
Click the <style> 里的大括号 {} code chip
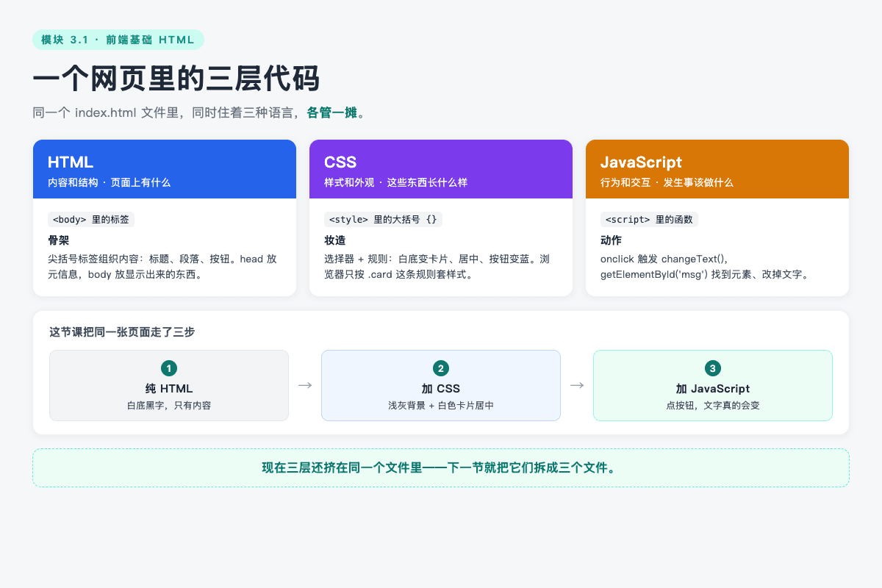pyautogui.click(x=383, y=219)
